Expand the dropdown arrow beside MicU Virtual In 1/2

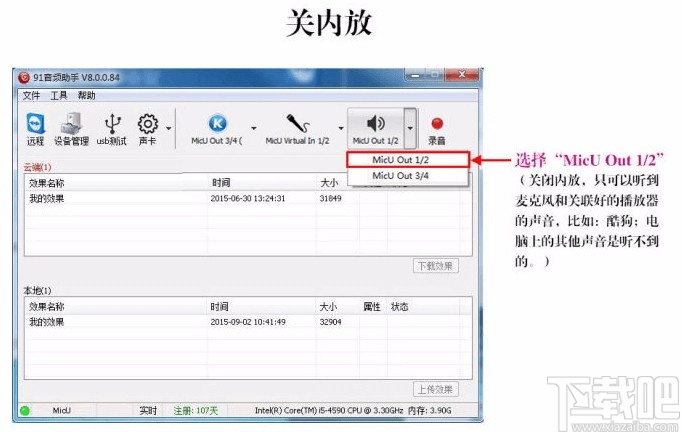click(341, 128)
